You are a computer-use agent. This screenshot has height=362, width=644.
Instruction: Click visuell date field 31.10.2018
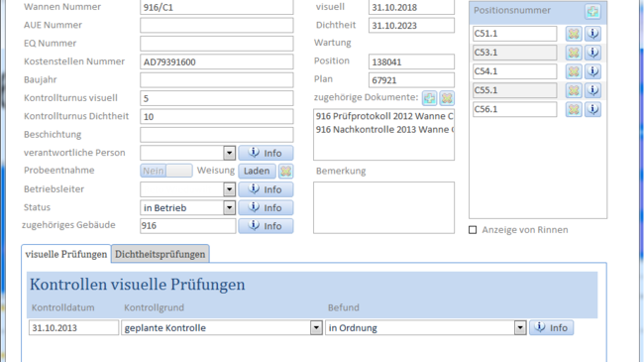click(x=411, y=7)
